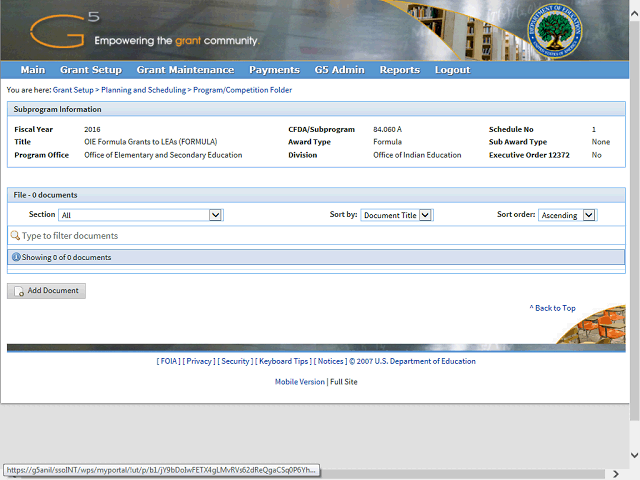Click the Subprogram Information panel header
This screenshot has height=480, width=640.
click(316, 109)
